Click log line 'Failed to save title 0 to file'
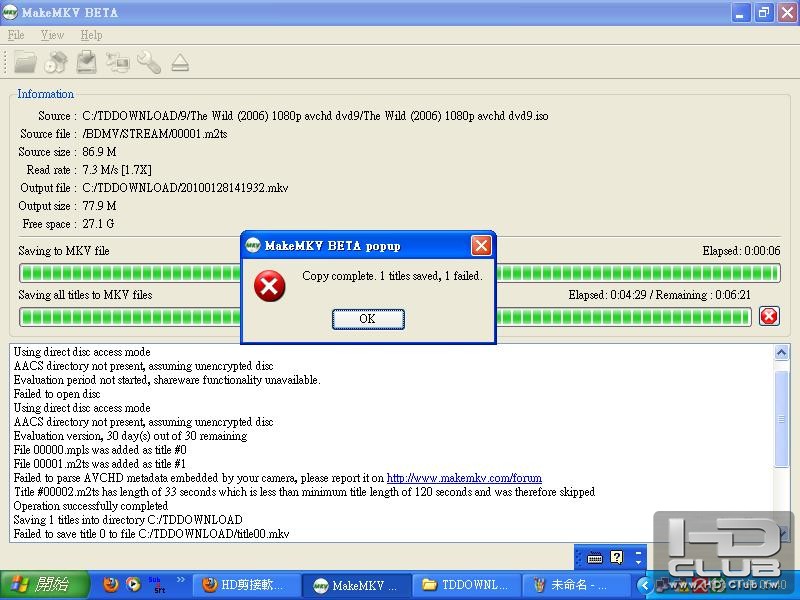Screen dimensions: 800x600 tap(152, 534)
